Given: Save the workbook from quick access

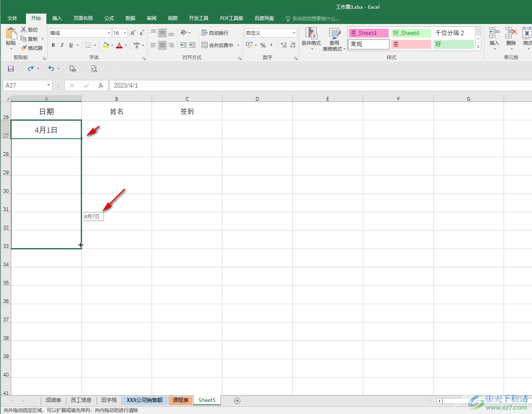Looking at the screenshot, I should 11,69.
